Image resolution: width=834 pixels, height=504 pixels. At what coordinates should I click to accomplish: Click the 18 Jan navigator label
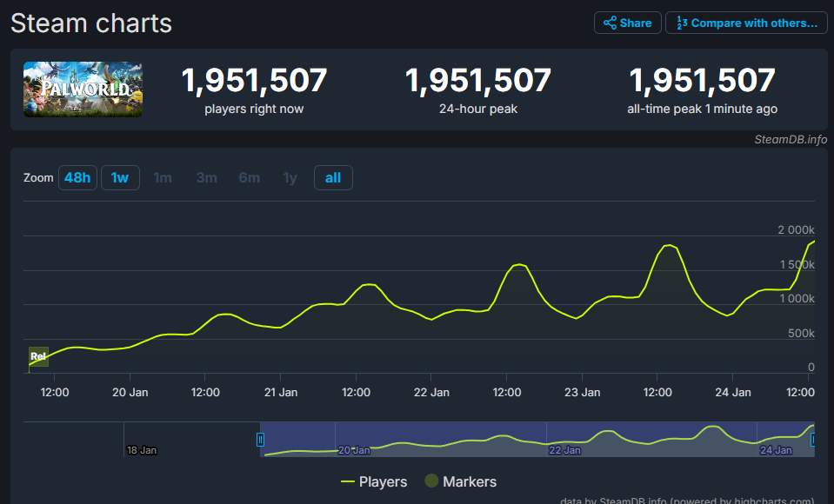tap(142, 450)
